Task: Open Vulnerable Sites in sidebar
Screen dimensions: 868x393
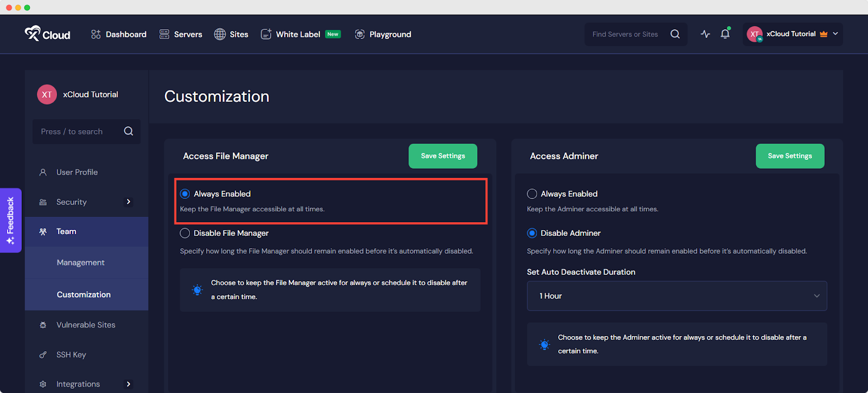Action: (87, 325)
